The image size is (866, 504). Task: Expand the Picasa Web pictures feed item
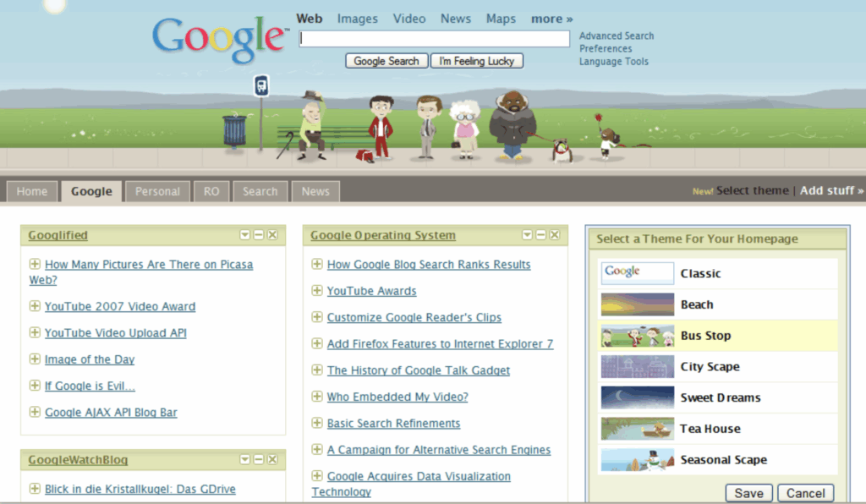pos(33,264)
